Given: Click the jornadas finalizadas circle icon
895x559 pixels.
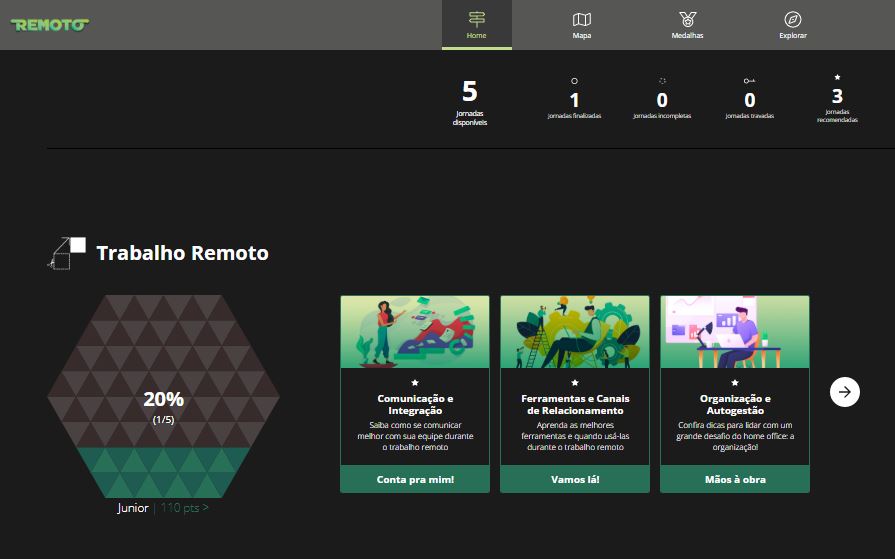Looking at the screenshot, I should (x=574, y=81).
